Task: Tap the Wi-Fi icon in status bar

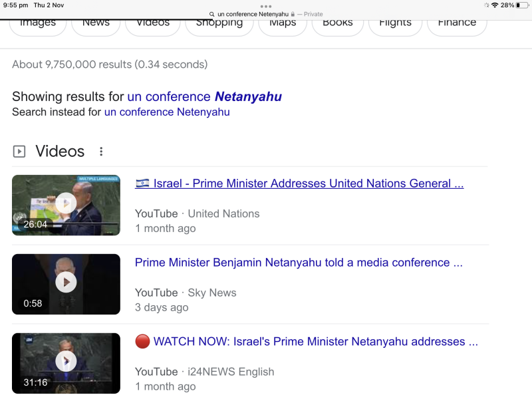Action: 494,5
